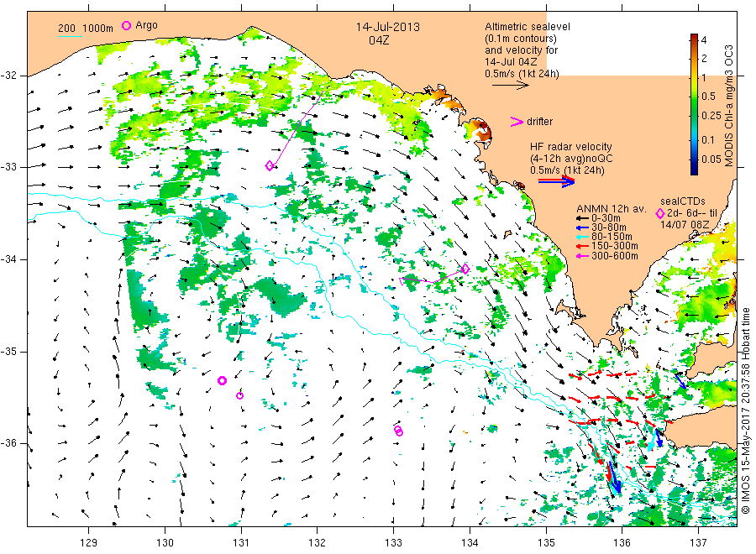Screen dimensions: 756x554
Task: Click the colorbar tick label '0.1'
Action: [x=708, y=140]
